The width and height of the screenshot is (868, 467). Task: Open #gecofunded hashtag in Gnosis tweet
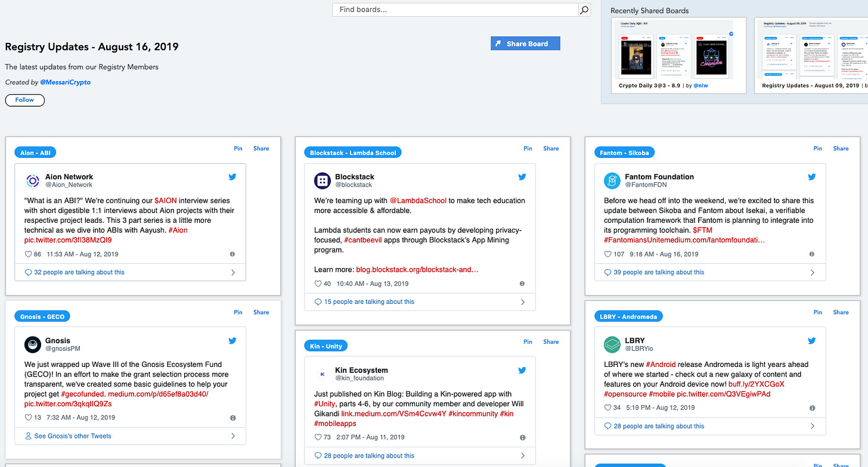click(83, 394)
